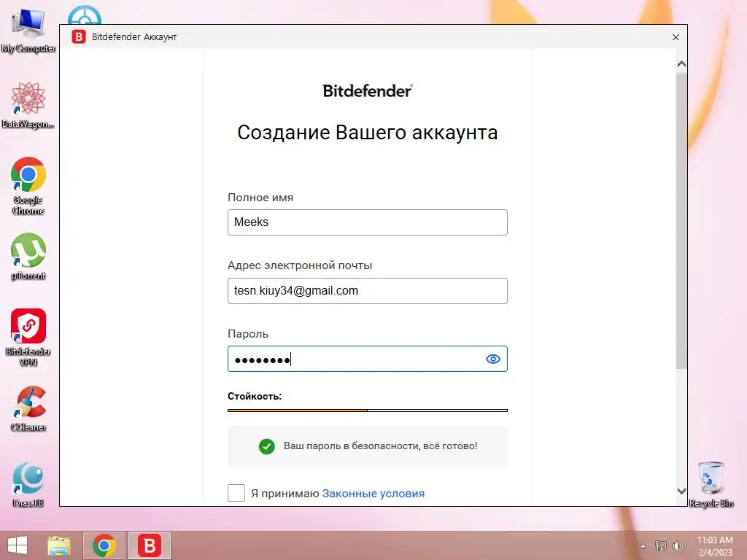Show hidden system tray icons
Screen dimensions: 747x560
pos(643,546)
